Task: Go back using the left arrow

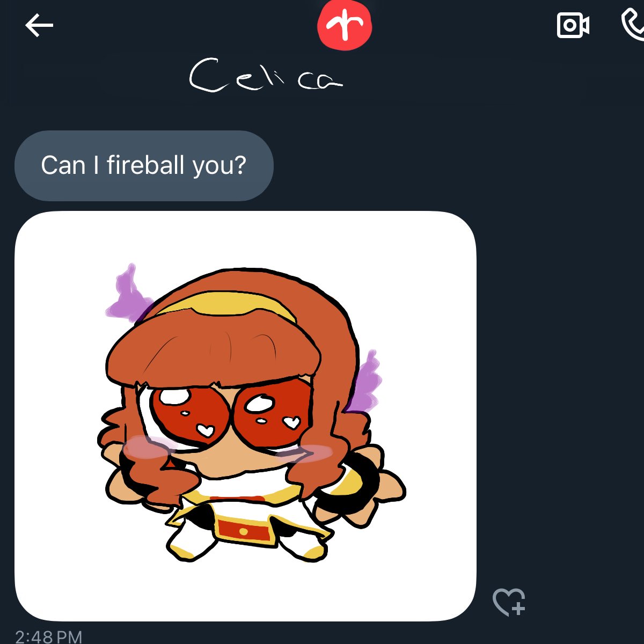Action: [39, 25]
